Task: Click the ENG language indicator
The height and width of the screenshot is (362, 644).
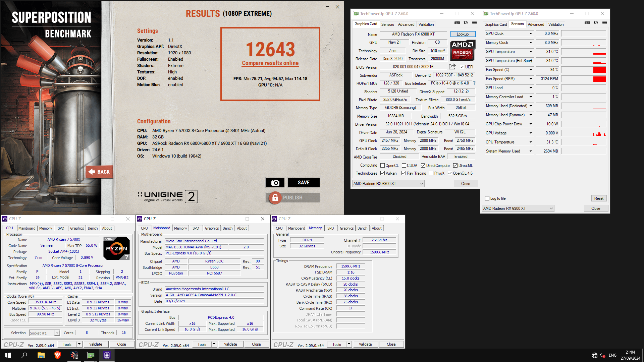Action: click(x=612, y=355)
